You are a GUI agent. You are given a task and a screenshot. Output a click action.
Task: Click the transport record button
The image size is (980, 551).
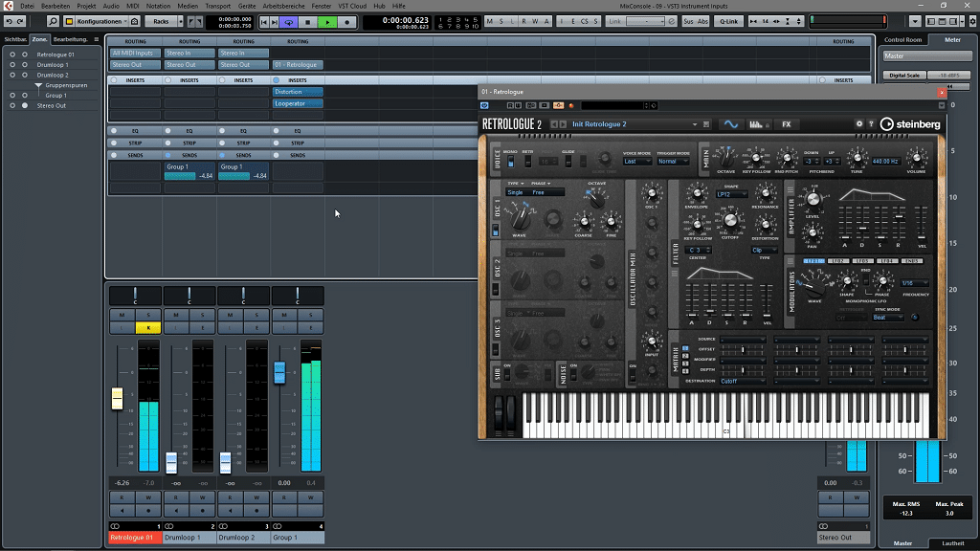tap(346, 22)
